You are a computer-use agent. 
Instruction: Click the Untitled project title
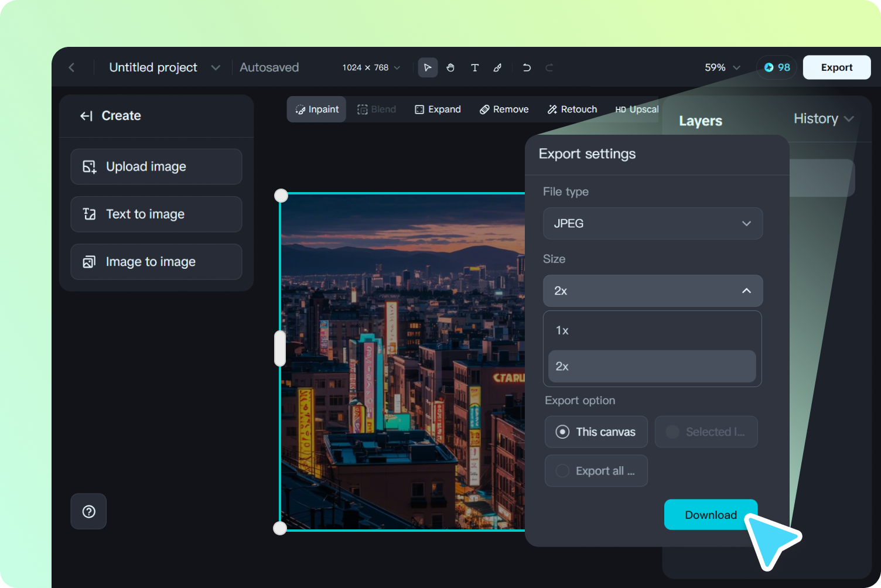coord(153,67)
